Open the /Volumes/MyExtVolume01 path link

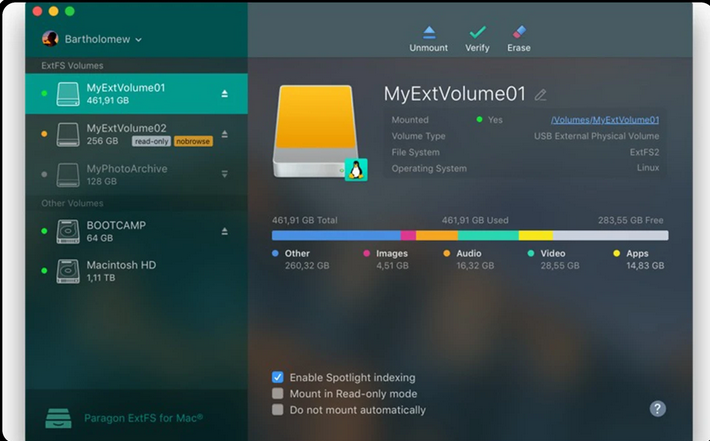(605, 120)
